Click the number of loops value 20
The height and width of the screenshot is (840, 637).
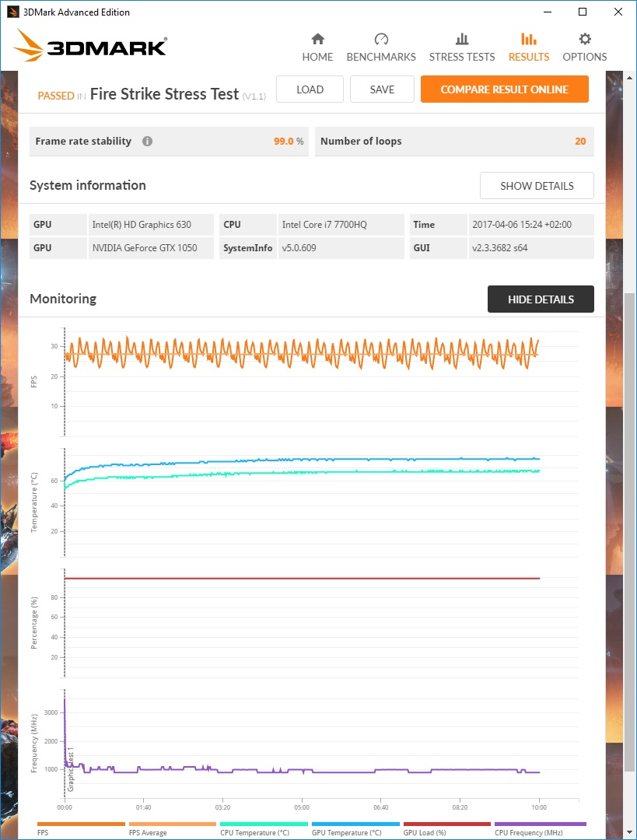click(580, 141)
